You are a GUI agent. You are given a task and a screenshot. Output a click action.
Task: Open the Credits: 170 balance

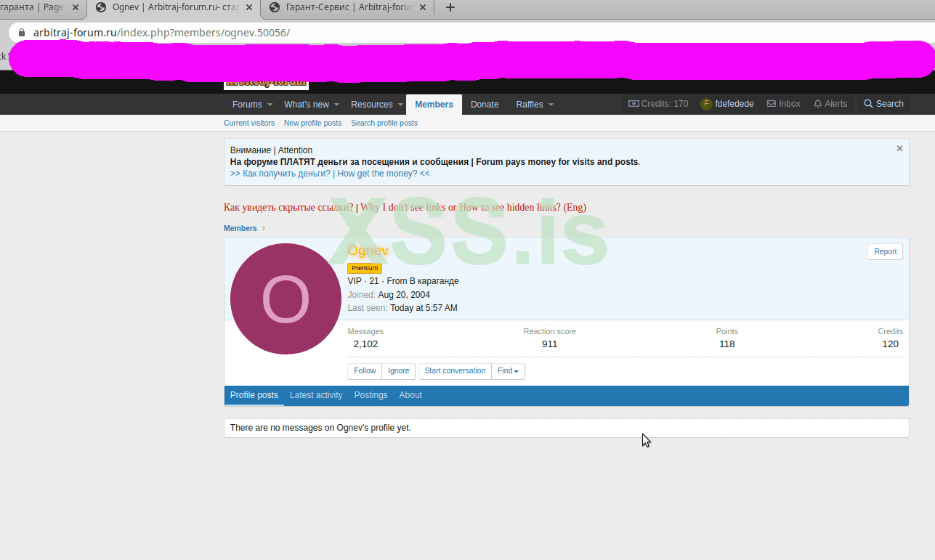tap(658, 104)
